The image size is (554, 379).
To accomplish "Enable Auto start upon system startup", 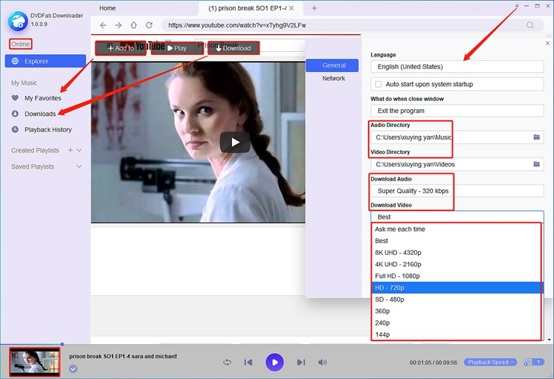I will click(x=378, y=84).
